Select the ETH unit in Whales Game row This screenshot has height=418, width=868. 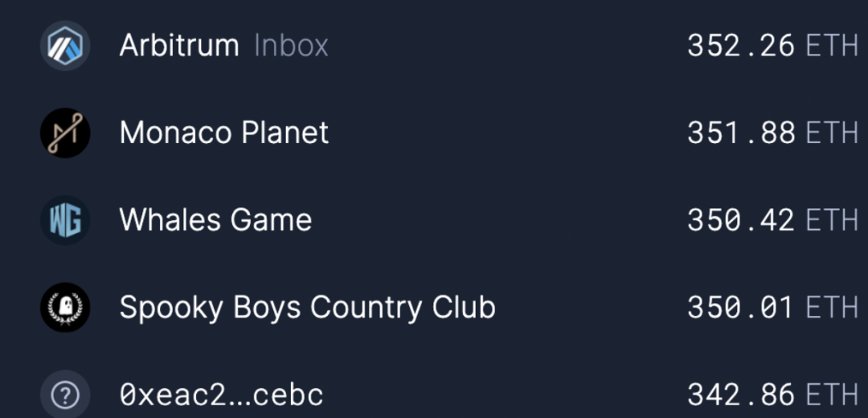[832, 220]
